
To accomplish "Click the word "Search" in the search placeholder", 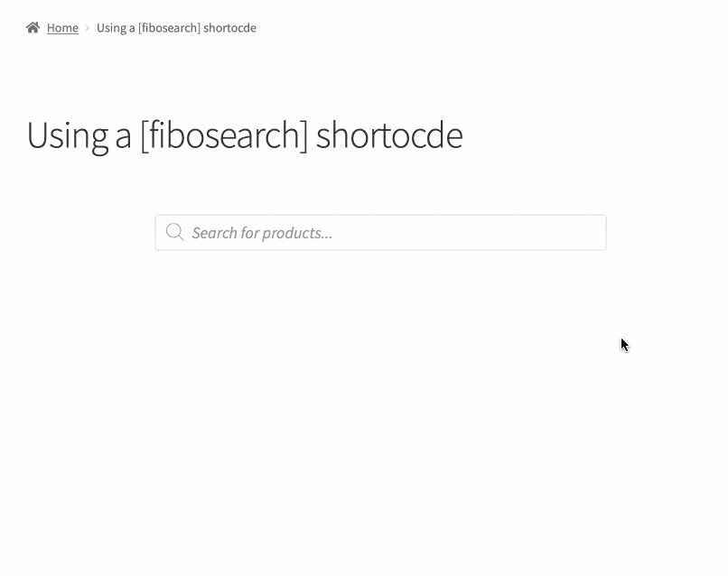I will 214,233.
